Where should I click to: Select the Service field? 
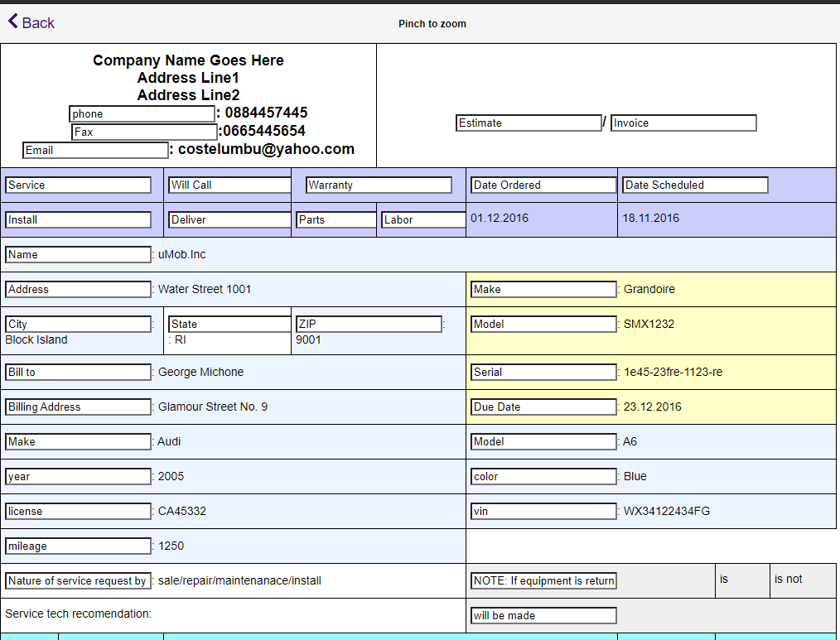point(78,185)
